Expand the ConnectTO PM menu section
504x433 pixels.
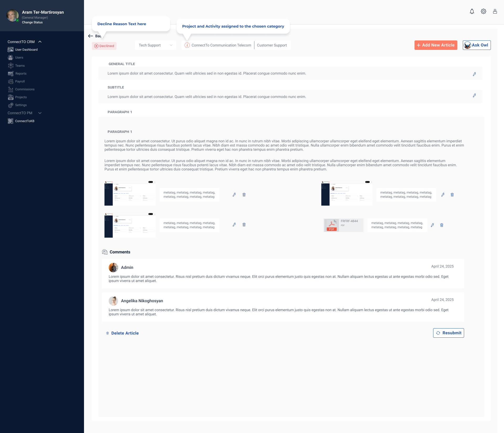point(40,113)
